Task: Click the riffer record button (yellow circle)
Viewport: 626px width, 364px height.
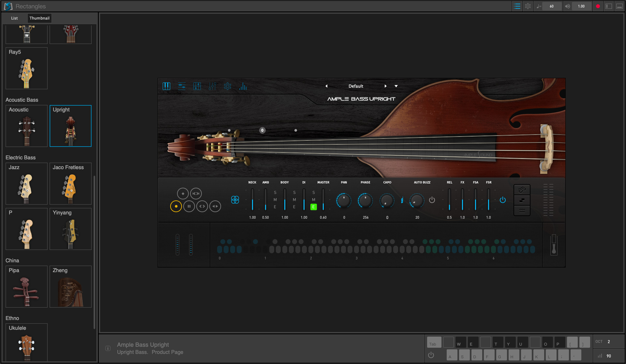Action: (176, 206)
